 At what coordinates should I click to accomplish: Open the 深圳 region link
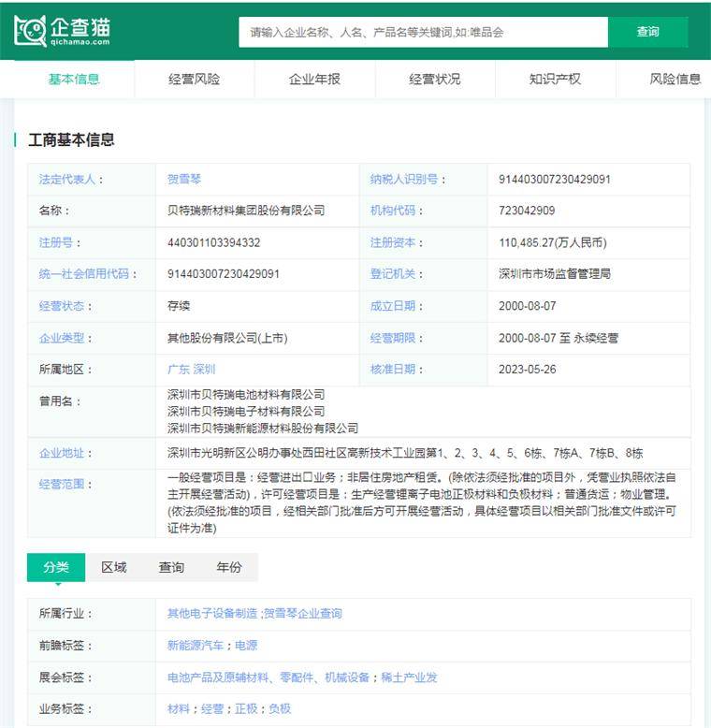(x=205, y=370)
